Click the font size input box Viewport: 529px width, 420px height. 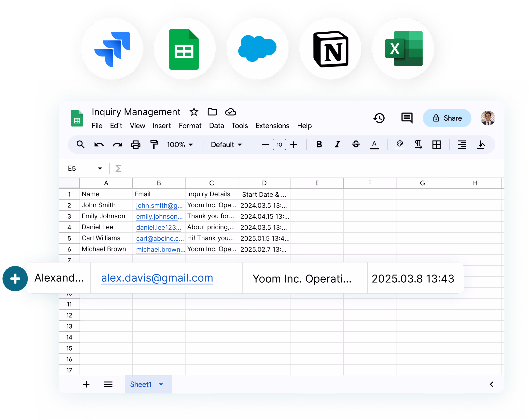click(x=279, y=144)
